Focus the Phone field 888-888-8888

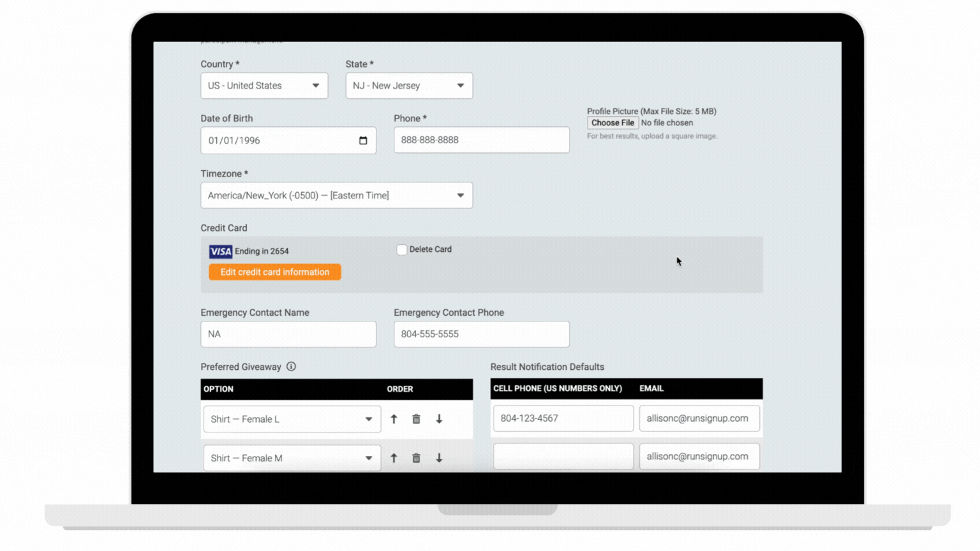482,140
